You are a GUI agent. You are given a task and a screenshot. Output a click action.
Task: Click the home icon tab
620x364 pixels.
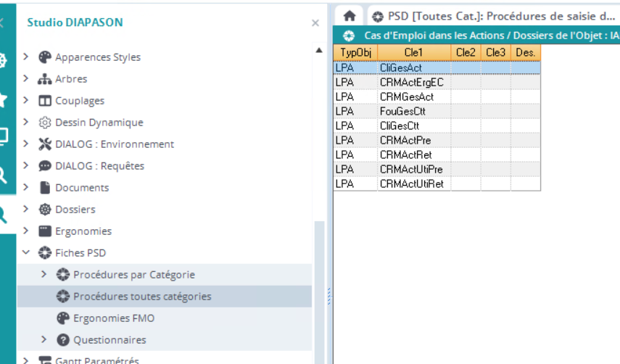tap(350, 15)
